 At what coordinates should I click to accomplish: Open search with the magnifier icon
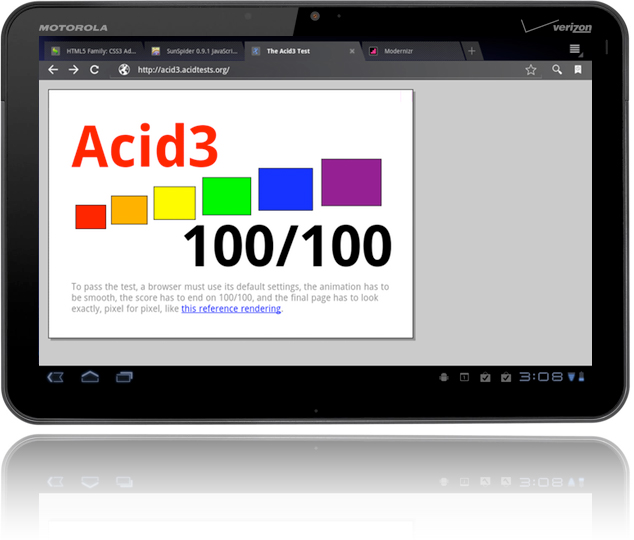pos(559,70)
